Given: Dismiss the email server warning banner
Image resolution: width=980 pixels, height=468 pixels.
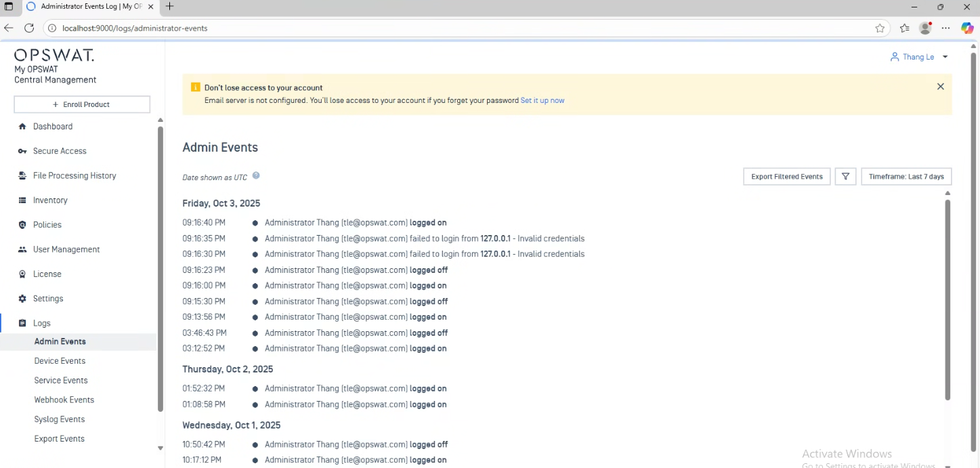Looking at the screenshot, I should (x=940, y=87).
